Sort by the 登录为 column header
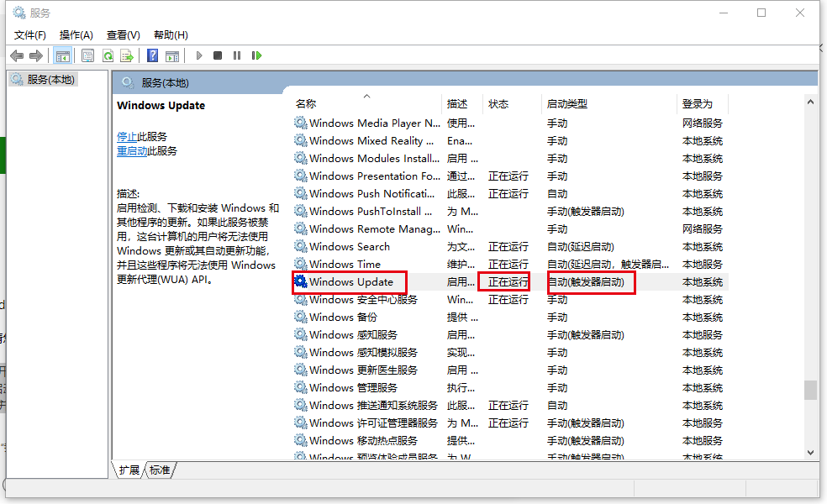827x504 pixels. point(698,104)
